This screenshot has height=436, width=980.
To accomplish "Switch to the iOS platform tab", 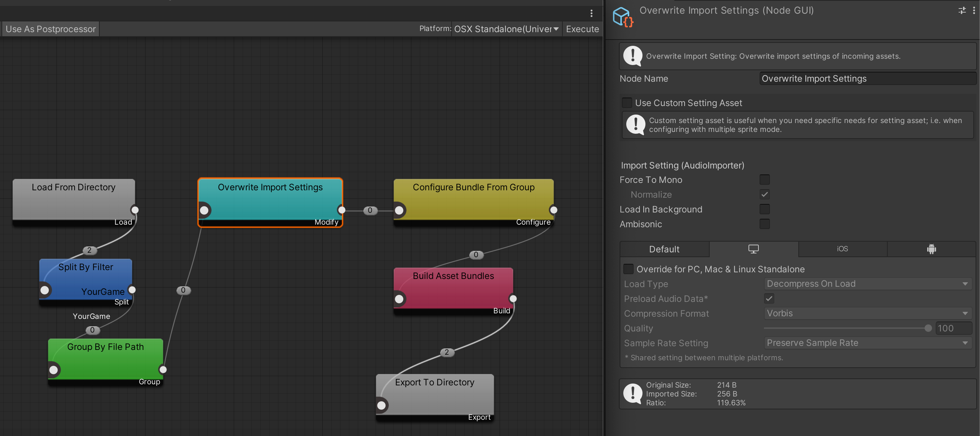I will click(842, 249).
